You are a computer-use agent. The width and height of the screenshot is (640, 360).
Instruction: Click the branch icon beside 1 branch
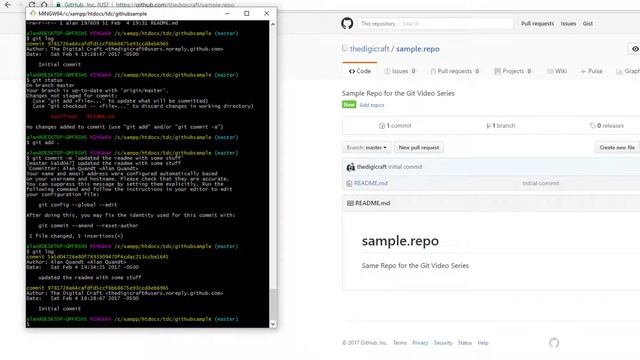pos(488,126)
